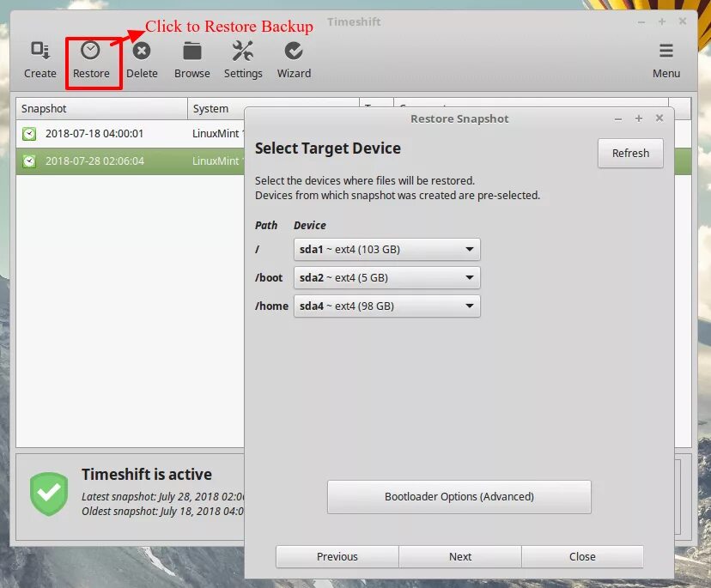Click the Refresh button
Screen dimensions: 711x588
click(630, 154)
